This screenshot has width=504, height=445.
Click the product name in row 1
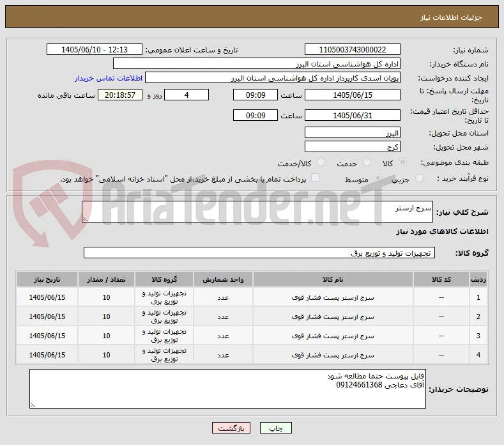coord(333,298)
